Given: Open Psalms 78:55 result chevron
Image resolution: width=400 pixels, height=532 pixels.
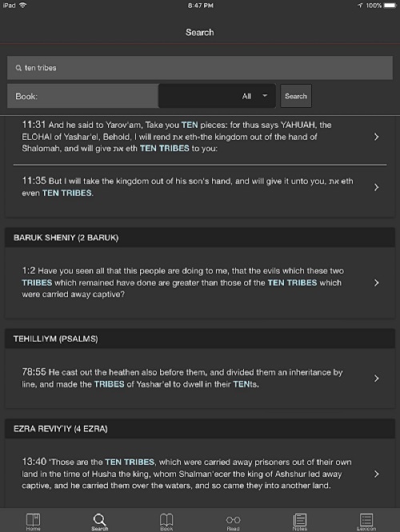Looking at the screenshot, I should click(376, 378).
